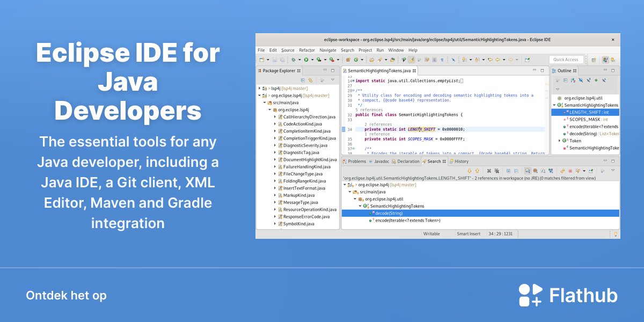644x322 pixels.
Task: Switch to the Problems tab
Action: tap(354, 161)
